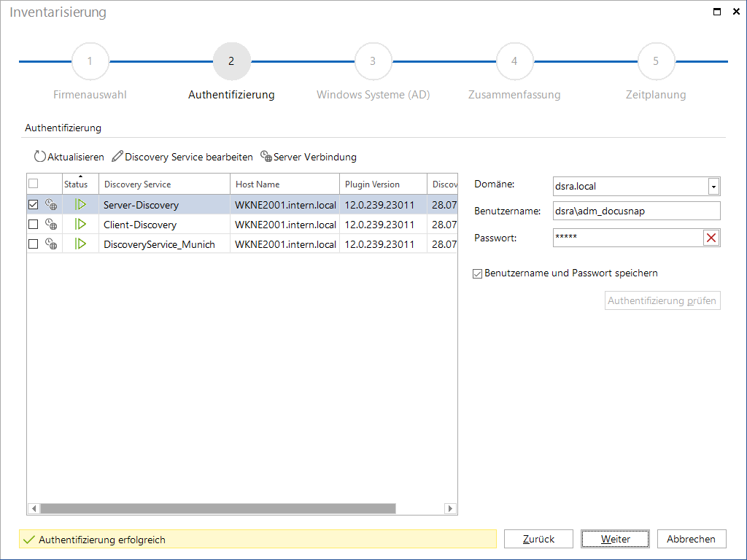Maximize the Inventarisierung window
This screenshot has width=747, height=560.
(717, 12)
